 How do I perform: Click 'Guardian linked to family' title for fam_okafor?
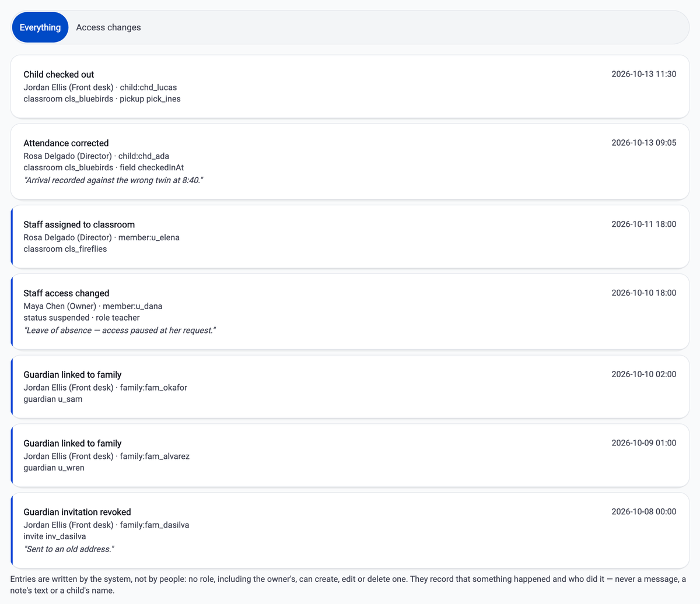pos(72,375)
